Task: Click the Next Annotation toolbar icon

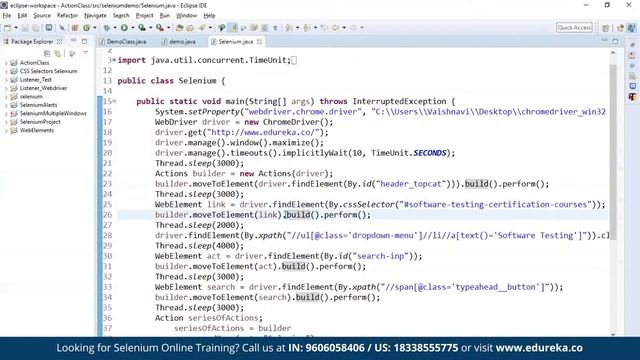Action: [289, 28]
